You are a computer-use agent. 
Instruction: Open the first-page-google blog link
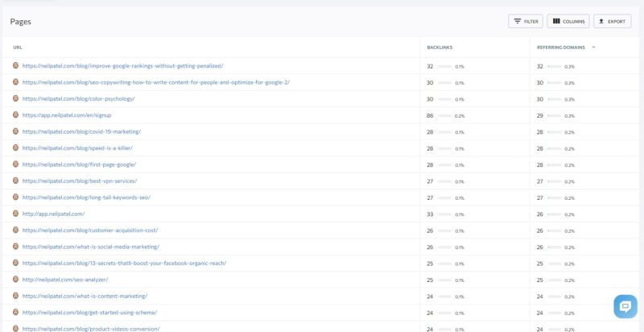(x=79, y=164)
